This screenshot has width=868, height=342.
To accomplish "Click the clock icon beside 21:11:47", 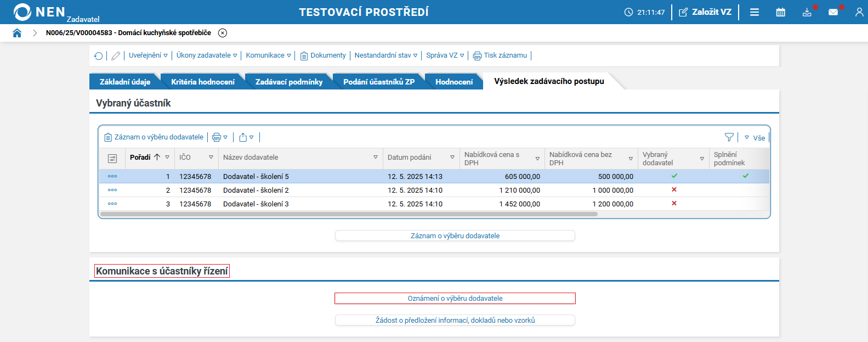I will (x=628, y=12).
